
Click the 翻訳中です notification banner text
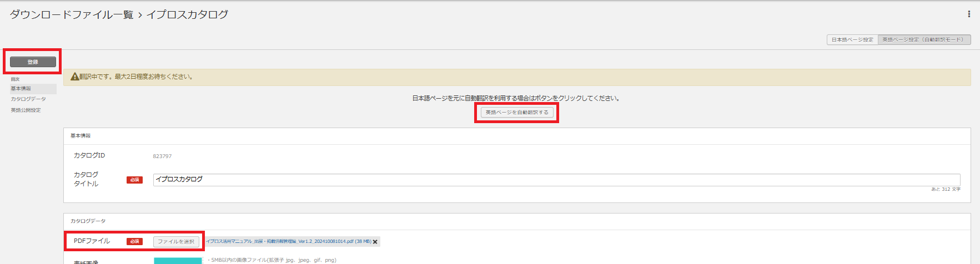pyautogui.click(x=137, y=77)
